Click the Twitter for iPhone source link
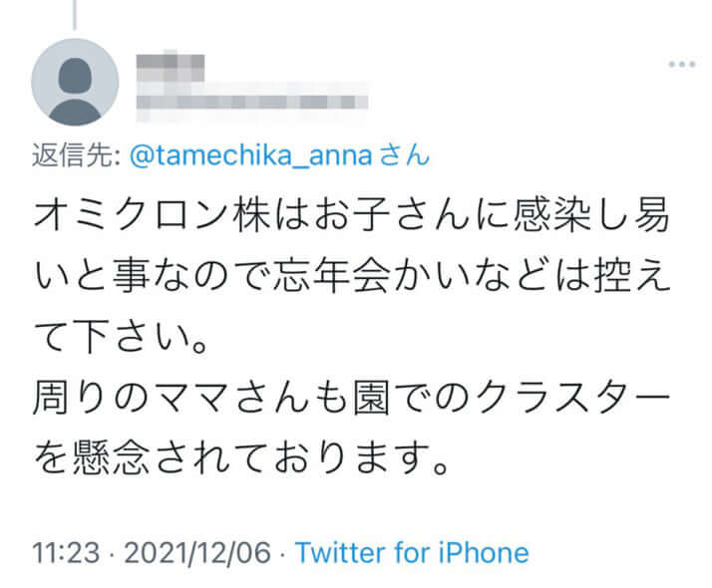Image resolution: width=712 pixels, height=588 pixels. 412,551
